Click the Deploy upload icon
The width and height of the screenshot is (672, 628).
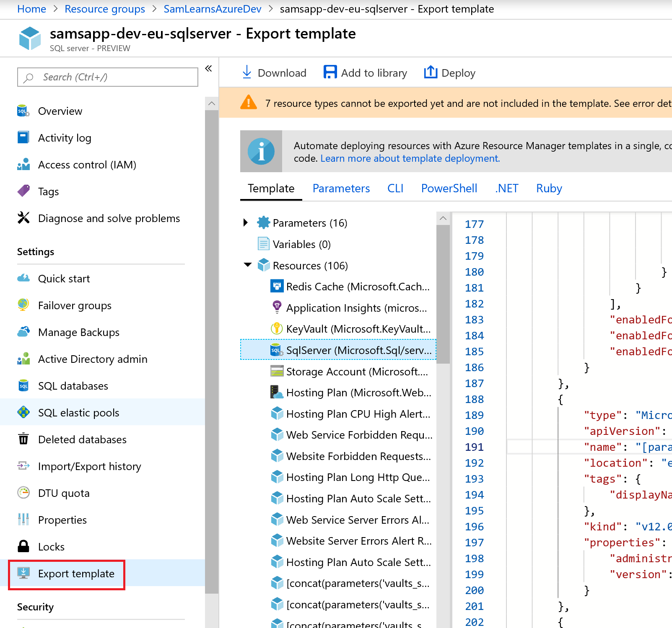coord(430,72)
